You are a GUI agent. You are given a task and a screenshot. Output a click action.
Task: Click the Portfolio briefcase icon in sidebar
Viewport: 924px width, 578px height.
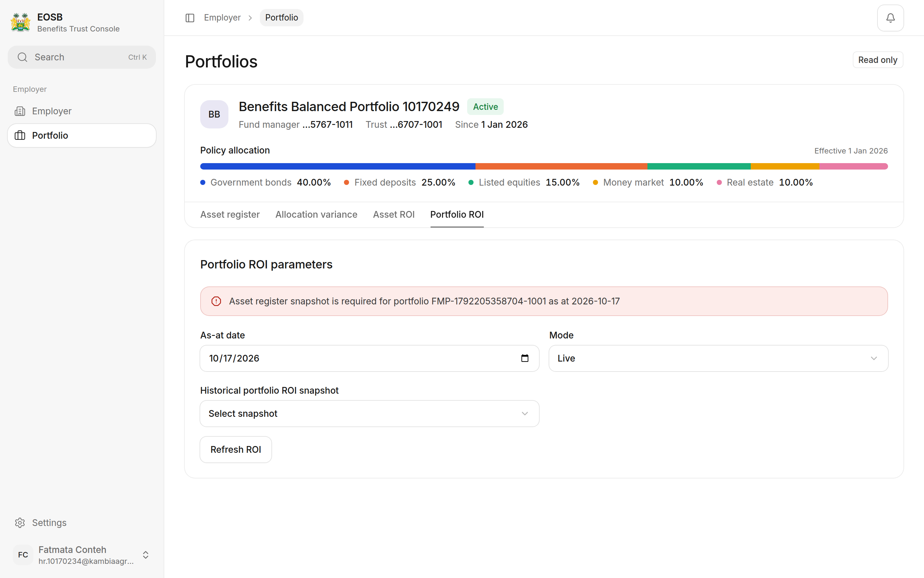(x=20, y=135)
